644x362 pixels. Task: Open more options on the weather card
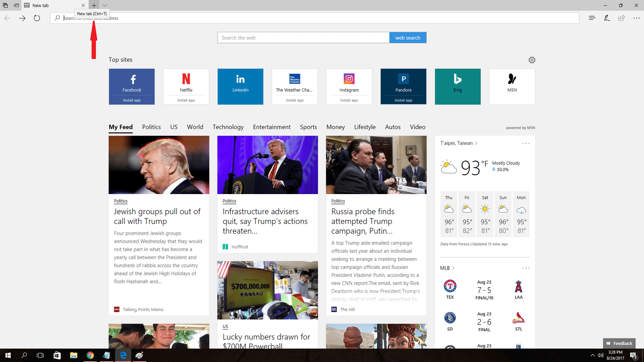click(526, 143)
